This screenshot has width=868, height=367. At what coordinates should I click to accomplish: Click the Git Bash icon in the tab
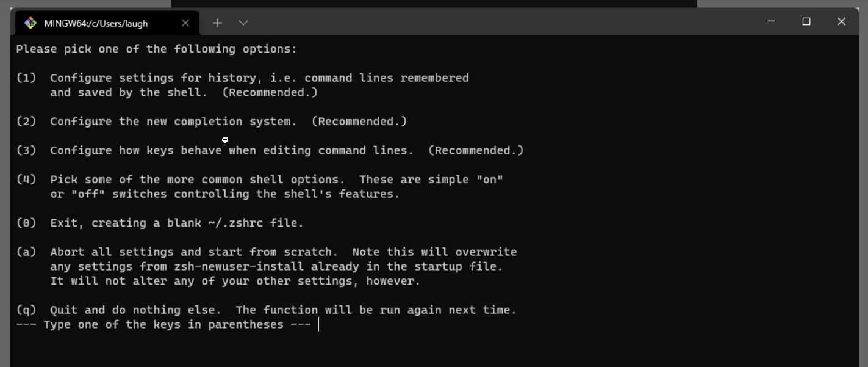30,23
